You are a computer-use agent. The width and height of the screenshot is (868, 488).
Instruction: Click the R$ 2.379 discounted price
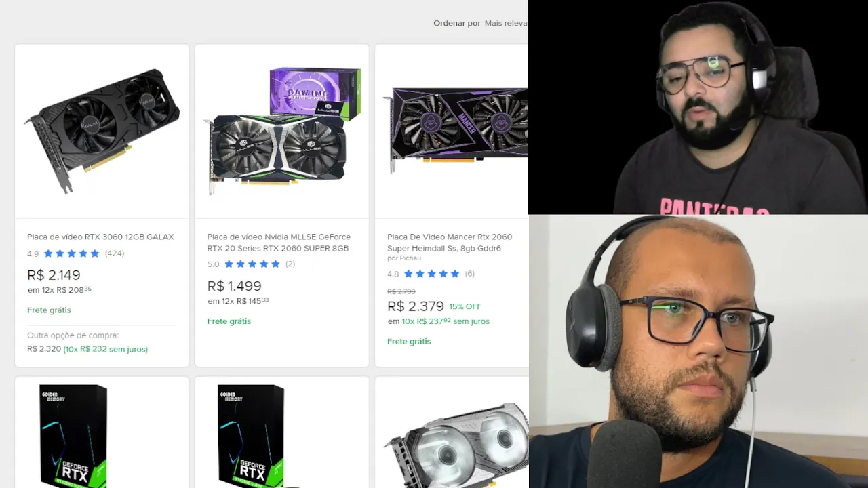416,306
